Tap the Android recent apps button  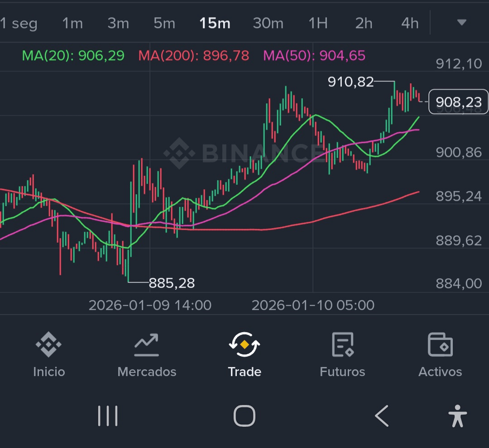[x=108, y=415]
